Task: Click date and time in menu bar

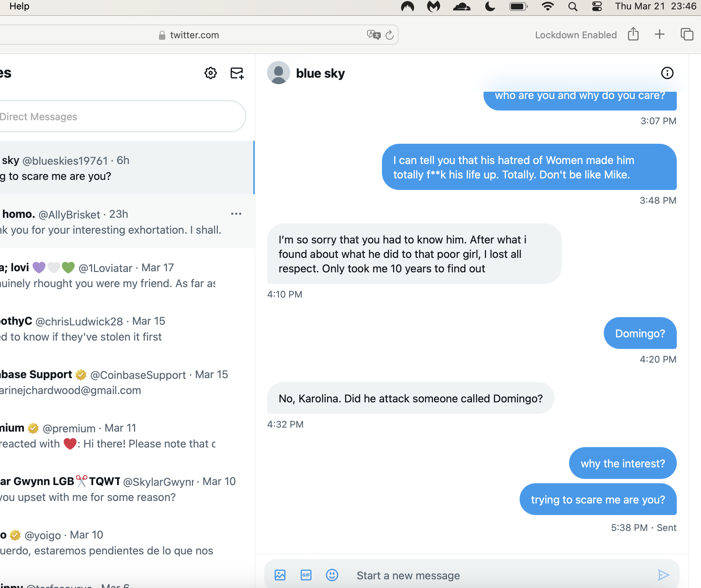Action: 655,6
